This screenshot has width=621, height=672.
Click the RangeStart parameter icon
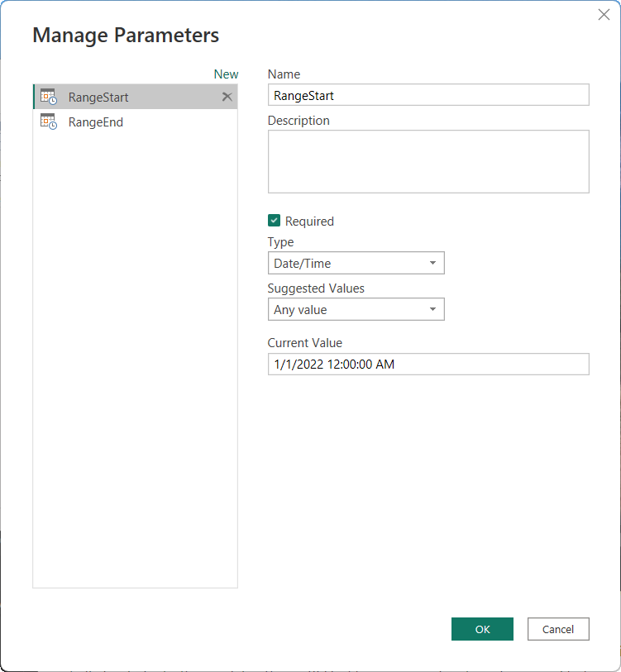click(47, 96)
